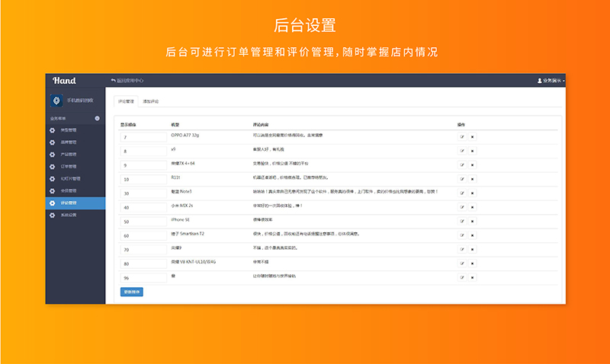Delete the Smartisan T2 comment row
Viewport: 610px width, 364px height.
coord(472,235)
